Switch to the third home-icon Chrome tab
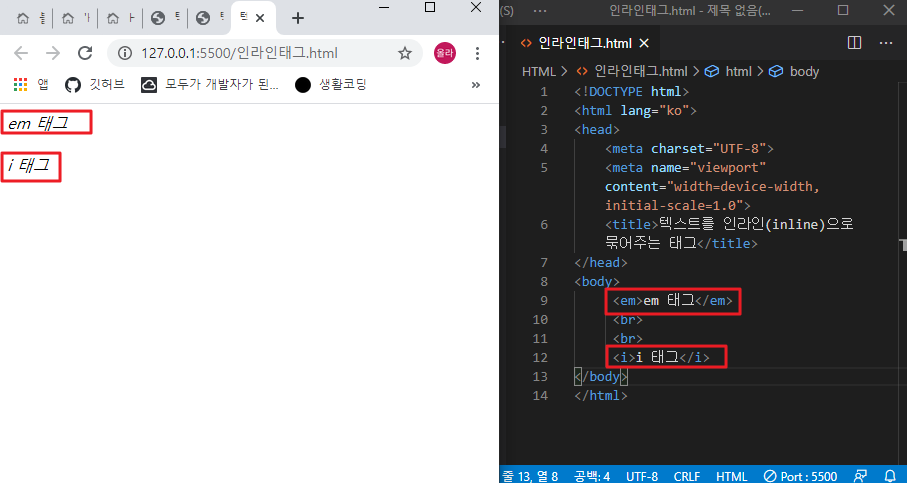 tap(120, 18)
